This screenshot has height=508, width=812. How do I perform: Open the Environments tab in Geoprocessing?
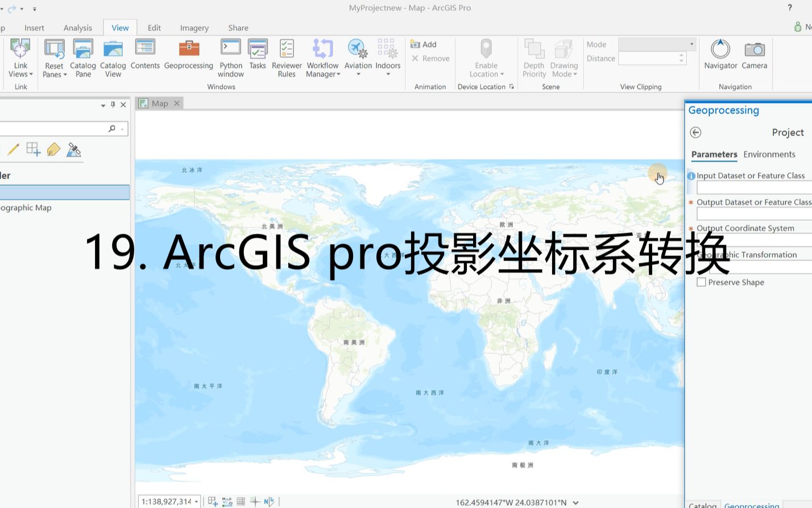(769, 154)
